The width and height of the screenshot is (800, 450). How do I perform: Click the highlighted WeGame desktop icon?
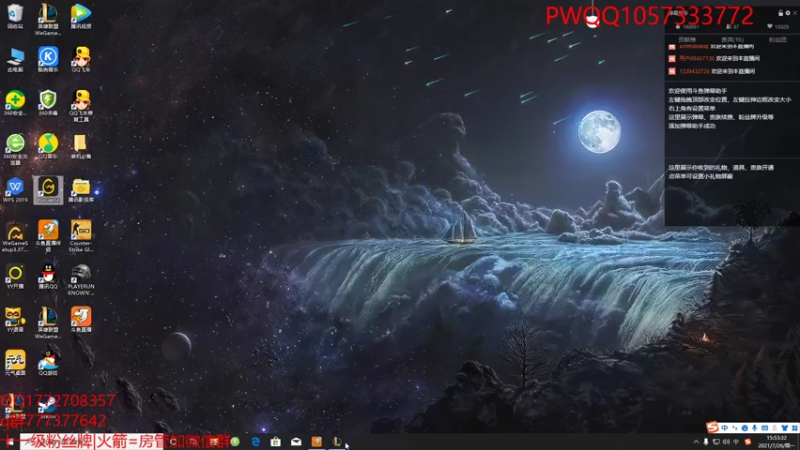click(x=48, y=190)
